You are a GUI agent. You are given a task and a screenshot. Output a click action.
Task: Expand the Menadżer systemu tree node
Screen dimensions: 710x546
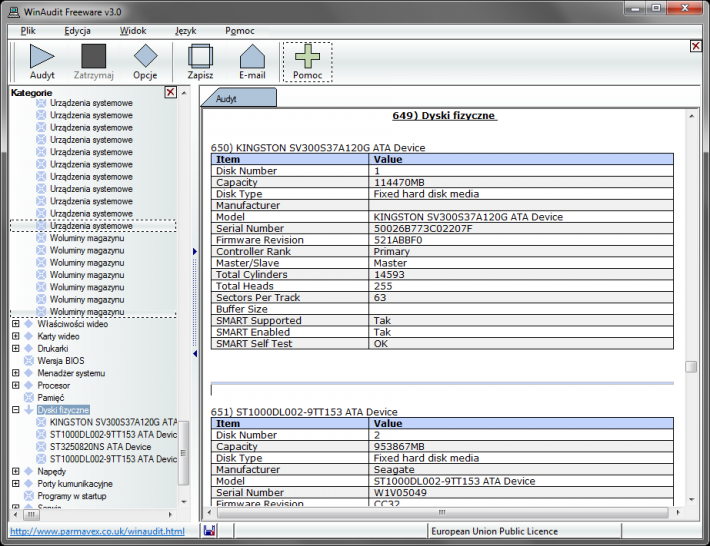15,373
